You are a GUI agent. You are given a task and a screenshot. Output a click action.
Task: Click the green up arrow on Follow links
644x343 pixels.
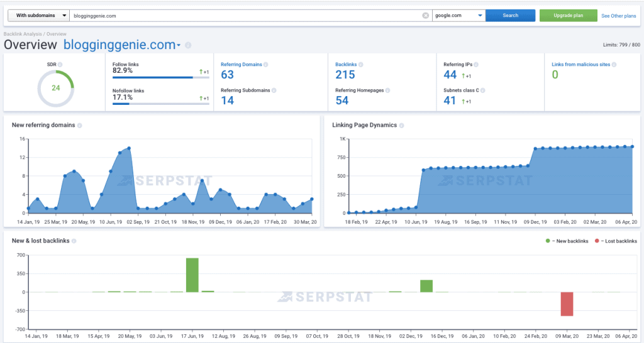tap(201, 72)
